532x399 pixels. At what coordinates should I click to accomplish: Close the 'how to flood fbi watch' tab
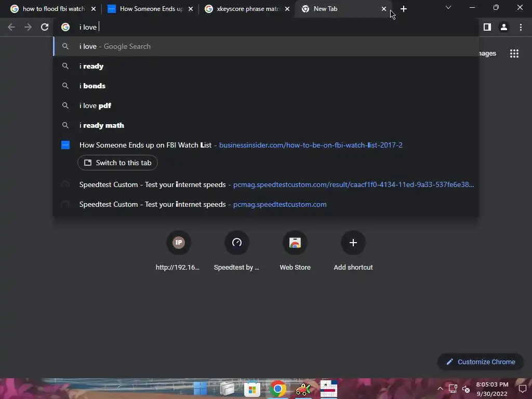(x=94, y=9)
